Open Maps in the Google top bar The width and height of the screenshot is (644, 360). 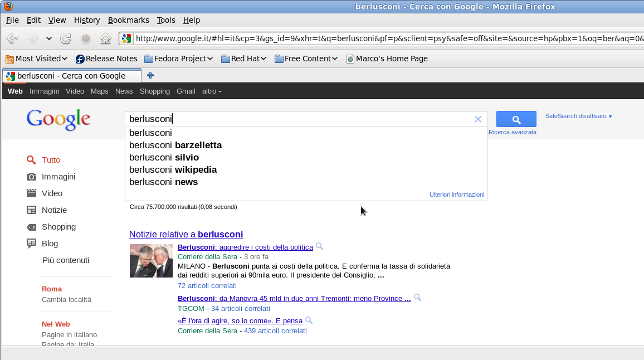pyautogui.click(x=99, y=91)
